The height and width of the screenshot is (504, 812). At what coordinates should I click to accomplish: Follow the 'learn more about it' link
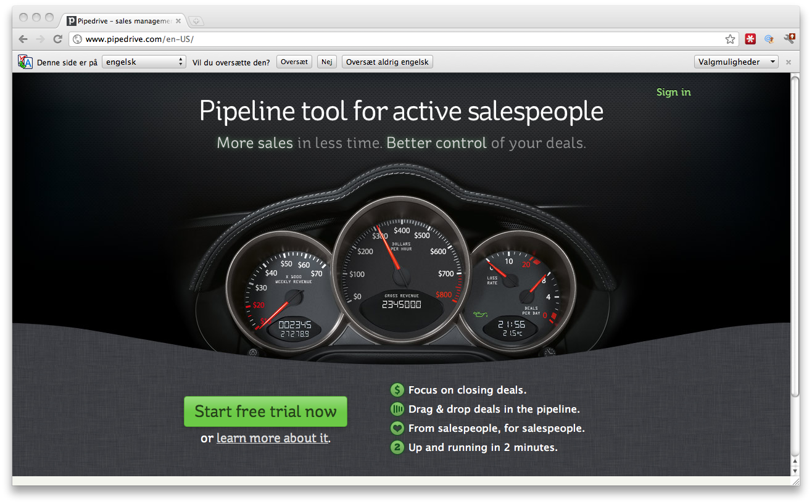[272, 438]
